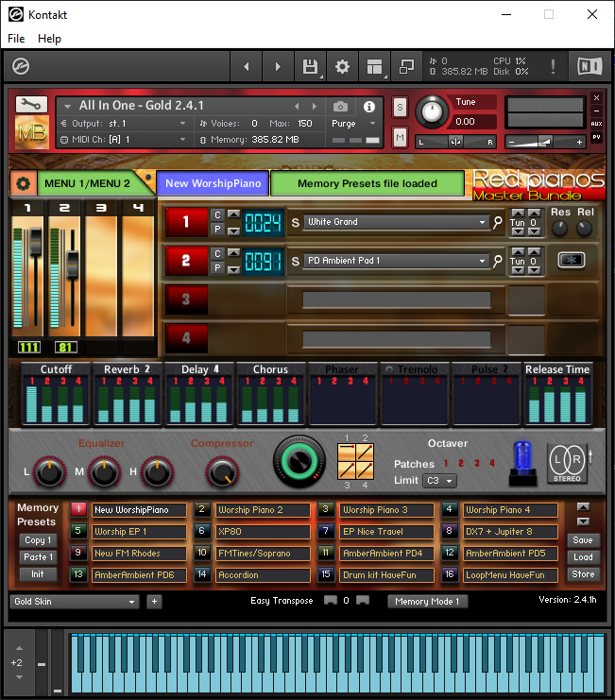Click magnifier search icon for White Grand
Image resolution: width=615 pixels, height=700 pixels.
point(498,222)
